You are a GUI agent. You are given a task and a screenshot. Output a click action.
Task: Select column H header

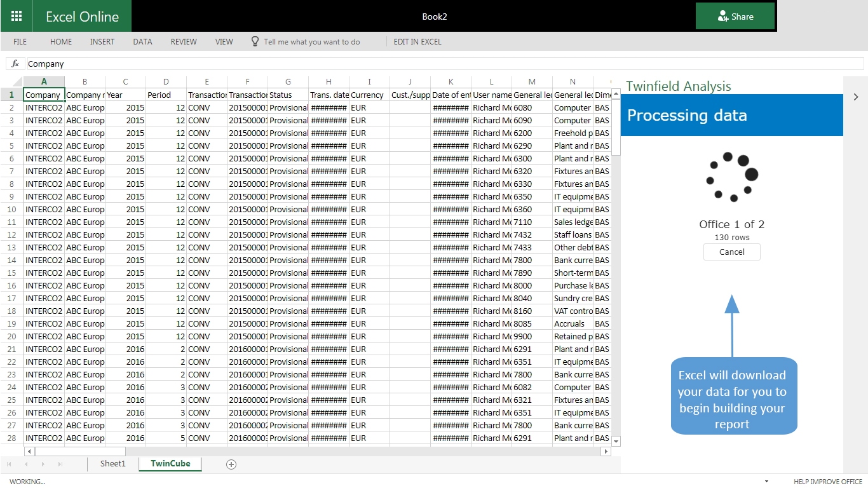329,82
